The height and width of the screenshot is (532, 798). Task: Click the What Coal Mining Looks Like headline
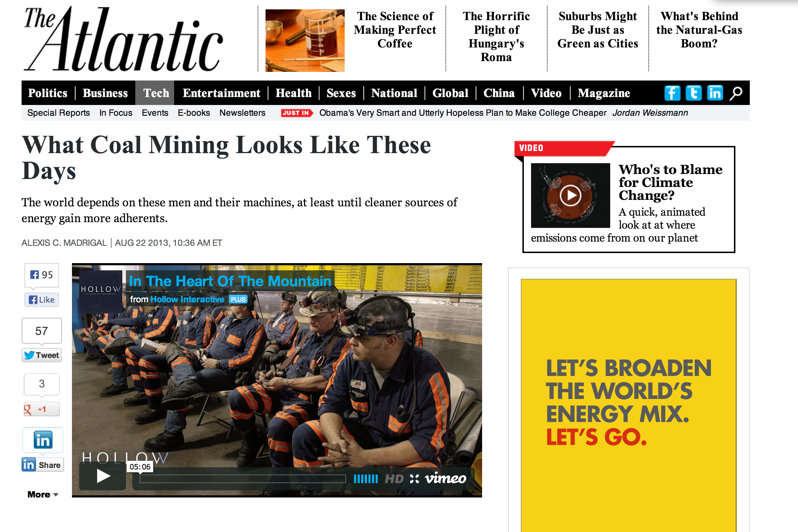226,157
